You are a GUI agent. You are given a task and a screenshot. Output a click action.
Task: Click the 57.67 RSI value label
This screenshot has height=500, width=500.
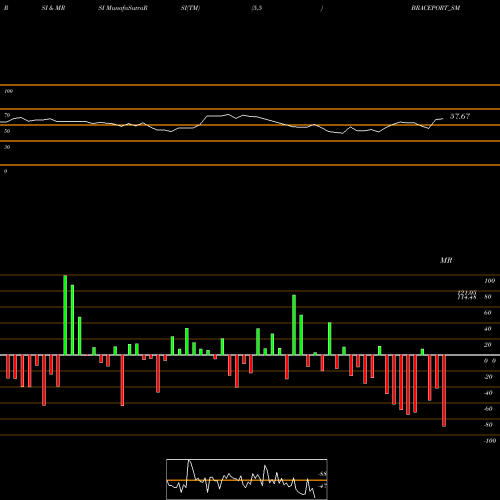coord(460,116)
